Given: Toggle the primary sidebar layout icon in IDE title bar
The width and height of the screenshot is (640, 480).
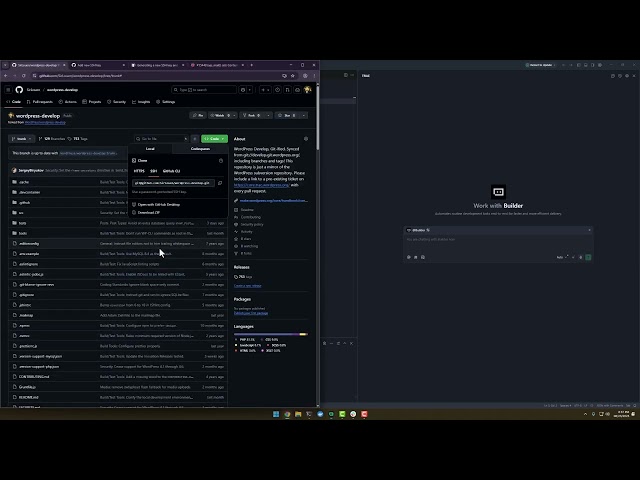Looking at the screenshot, I should point(578,65).
